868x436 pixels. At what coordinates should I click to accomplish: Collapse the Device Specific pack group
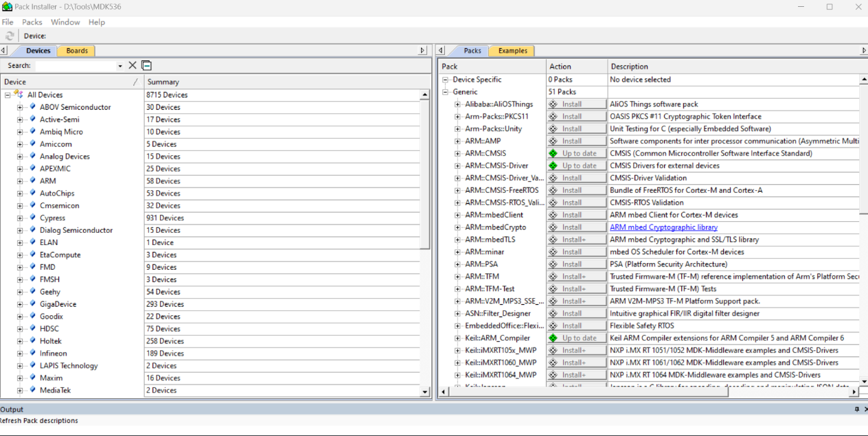[445, 80]
